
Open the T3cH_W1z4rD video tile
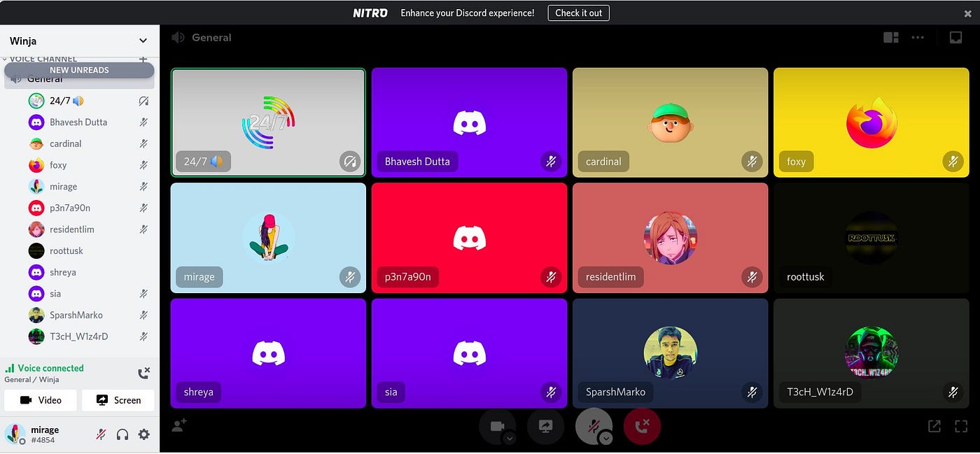(871, 353)
